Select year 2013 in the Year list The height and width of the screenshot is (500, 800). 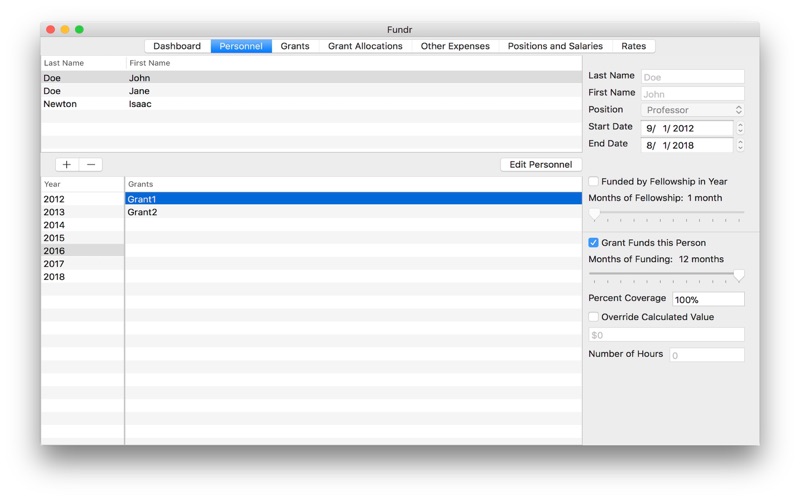point(83,212)
